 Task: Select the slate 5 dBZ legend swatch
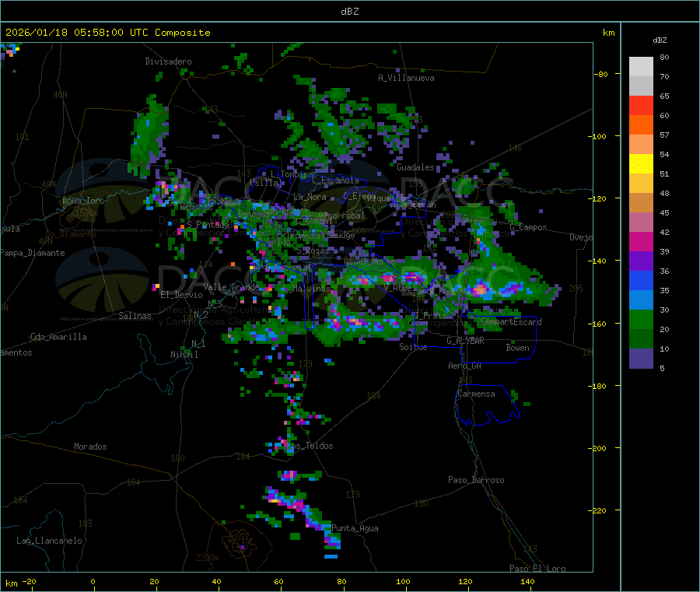pyautogui.click(x=641, y=359)
